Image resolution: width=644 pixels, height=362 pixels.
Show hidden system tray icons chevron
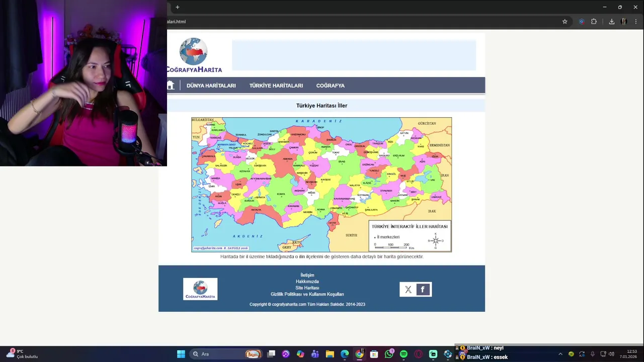click(x=560, y=354)
